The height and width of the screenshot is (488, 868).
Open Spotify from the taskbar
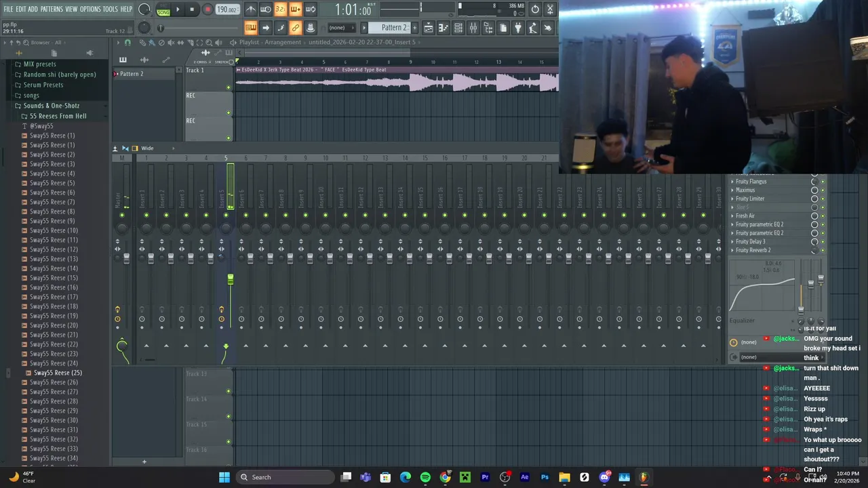tap(425, 477)
